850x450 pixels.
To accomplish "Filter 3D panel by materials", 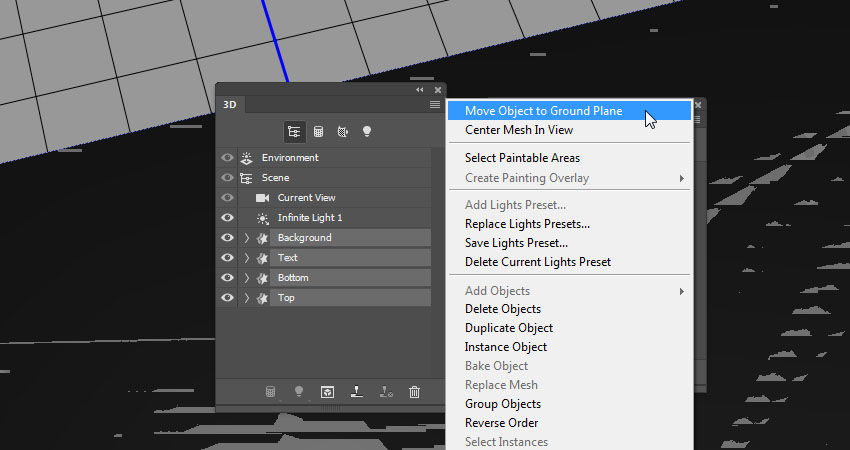I will [343, 132].
